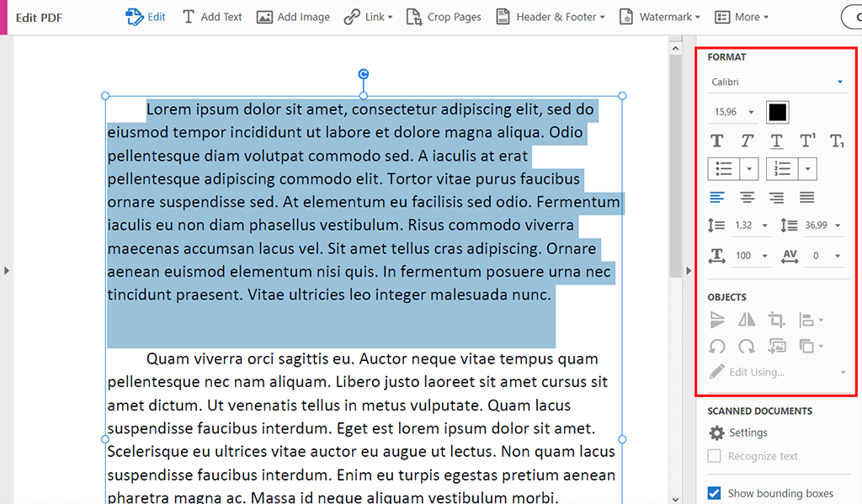The image size is (862, 504).
Task: Apply numbered list
Action: [x=782, y=169]
